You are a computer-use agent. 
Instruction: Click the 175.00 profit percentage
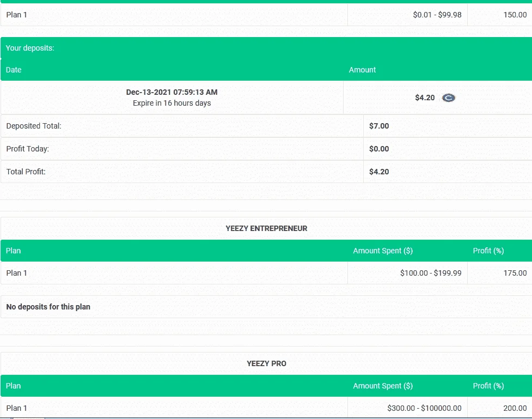515,273
